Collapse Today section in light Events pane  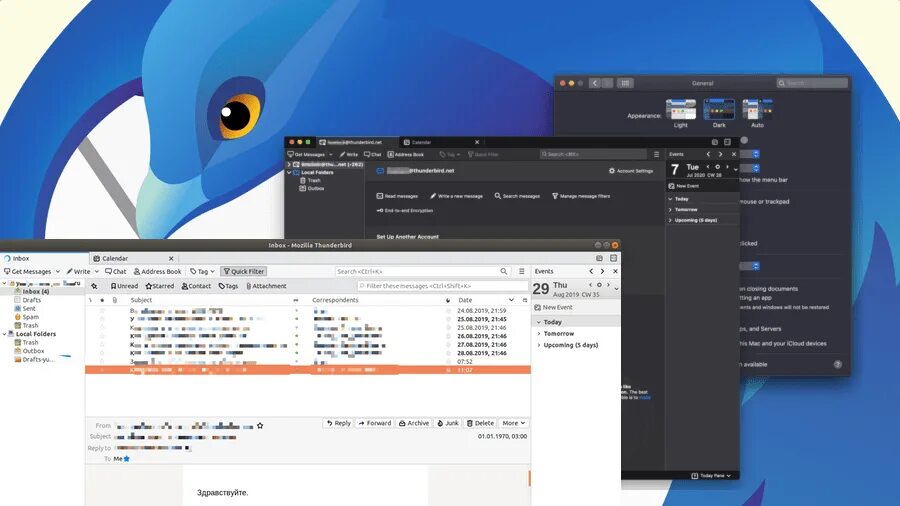[538, 322]
